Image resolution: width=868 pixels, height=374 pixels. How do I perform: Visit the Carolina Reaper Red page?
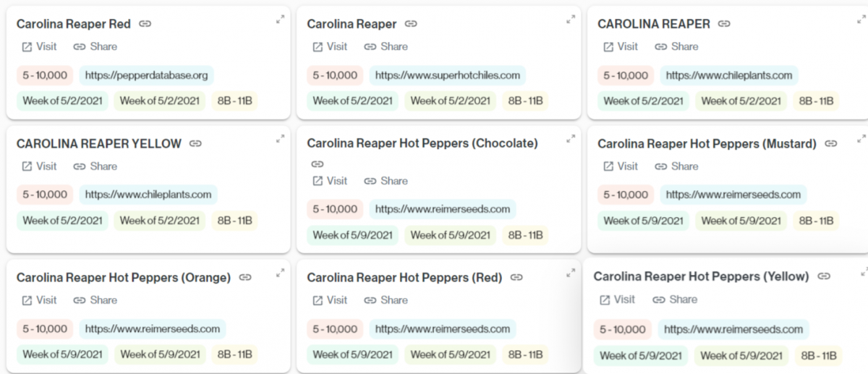pyautogui.click(x=39, y=46)
